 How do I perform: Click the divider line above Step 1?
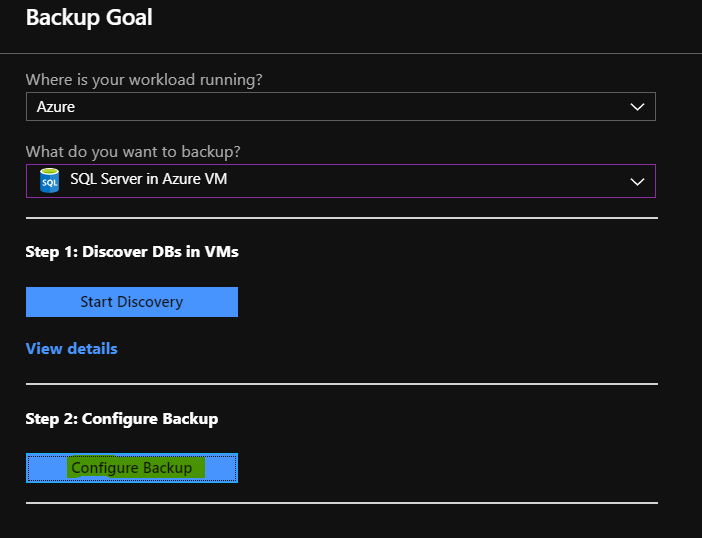pos(342,218)
